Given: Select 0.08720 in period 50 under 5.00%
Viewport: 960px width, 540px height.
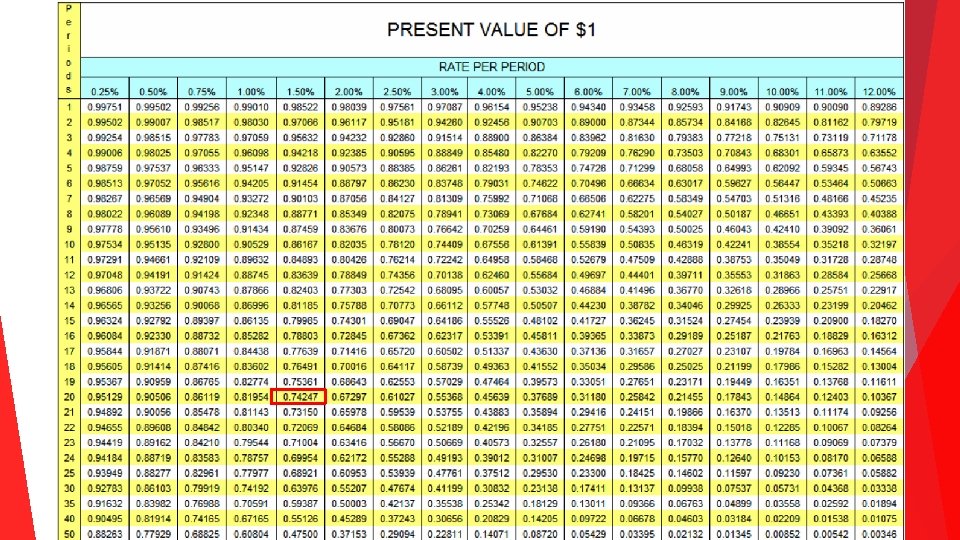Looking at the screenshot, I should point(539,534).
